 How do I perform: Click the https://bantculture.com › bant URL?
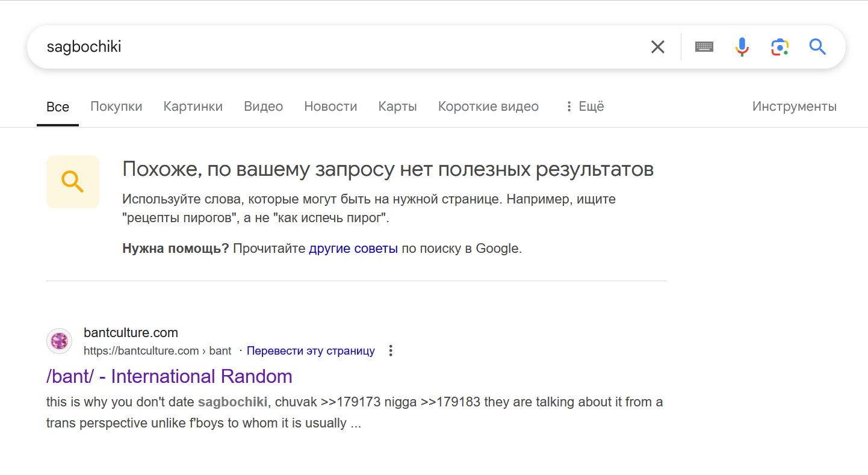click(x=158, y=350)
